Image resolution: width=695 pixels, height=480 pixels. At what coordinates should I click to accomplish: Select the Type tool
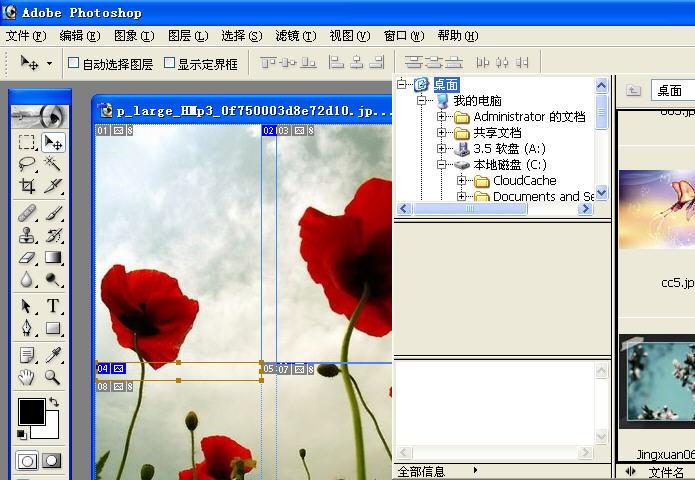[53, 306]
